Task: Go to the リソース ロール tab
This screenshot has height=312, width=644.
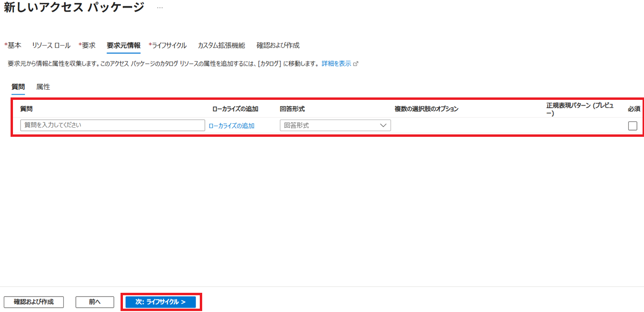Action: click(51, 46)
